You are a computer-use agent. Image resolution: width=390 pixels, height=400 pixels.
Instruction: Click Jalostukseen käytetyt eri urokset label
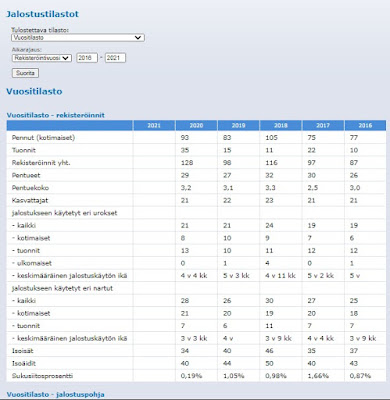[64, 213]
